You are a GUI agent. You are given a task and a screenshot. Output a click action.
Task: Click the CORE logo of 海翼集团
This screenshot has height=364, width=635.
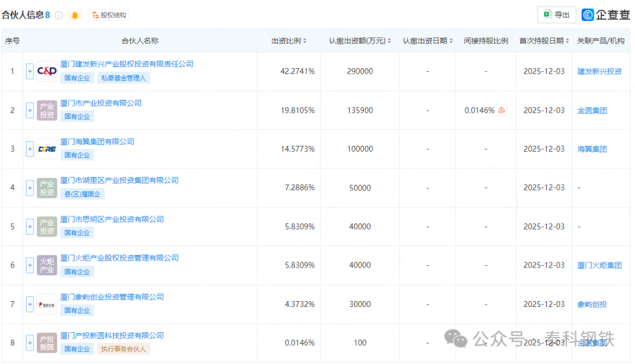[x=47, y=149]
